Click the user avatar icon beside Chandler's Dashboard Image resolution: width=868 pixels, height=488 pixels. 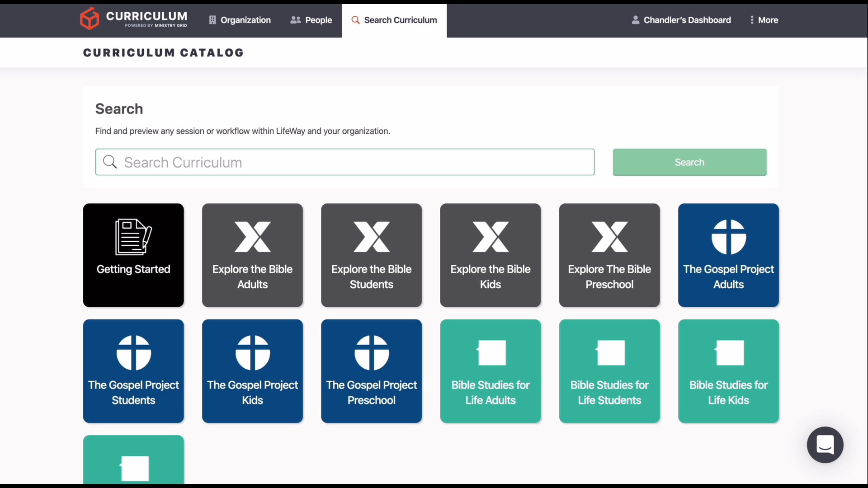click(x=635, y=20)
